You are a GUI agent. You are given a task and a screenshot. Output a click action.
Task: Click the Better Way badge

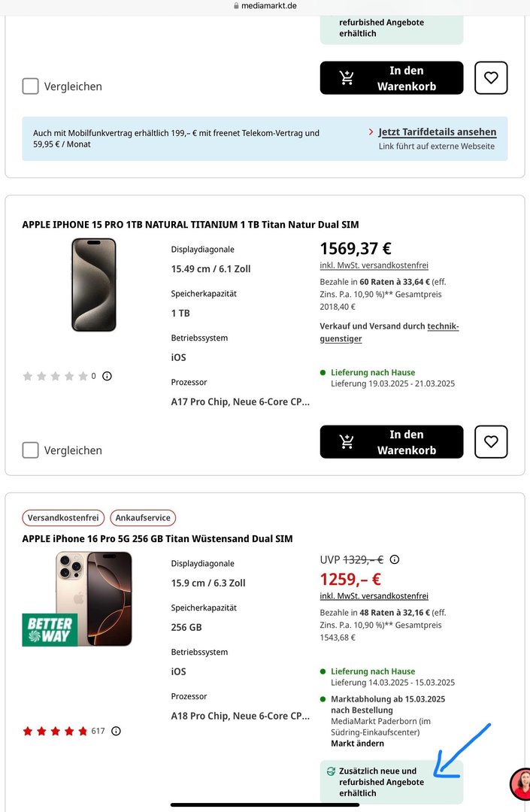[50, 630]
